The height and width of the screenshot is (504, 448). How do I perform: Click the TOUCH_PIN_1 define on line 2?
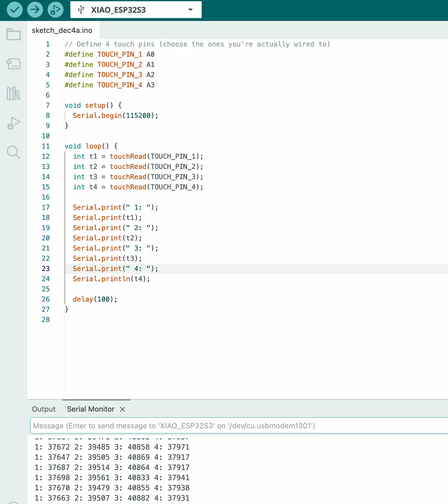pos(120,54)
